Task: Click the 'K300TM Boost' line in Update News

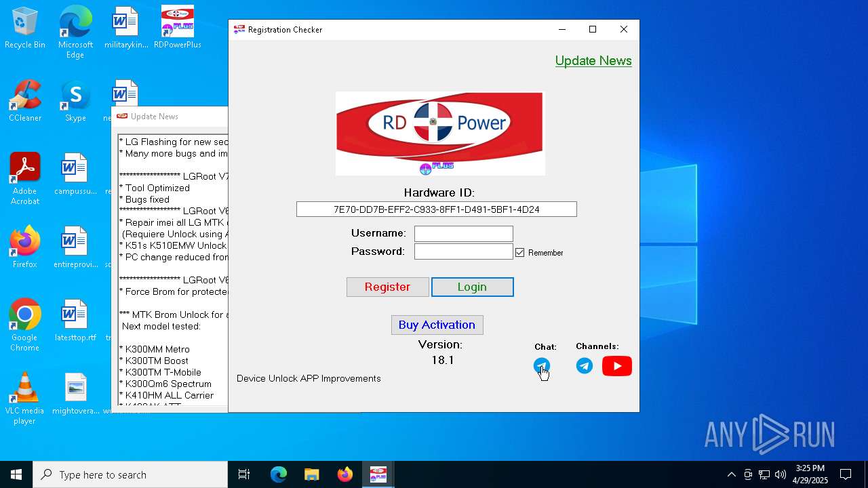Action: (x=153, y=361)
